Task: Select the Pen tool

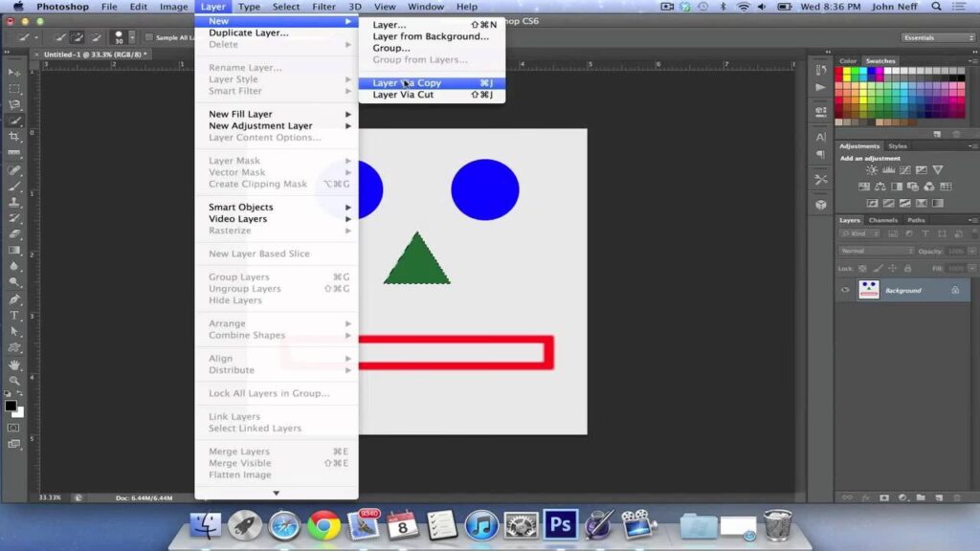Action: 14,298
